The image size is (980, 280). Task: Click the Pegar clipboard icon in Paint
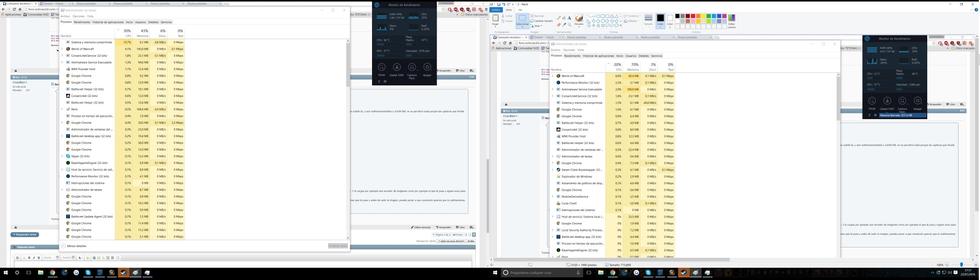click(x=495, y=18)
